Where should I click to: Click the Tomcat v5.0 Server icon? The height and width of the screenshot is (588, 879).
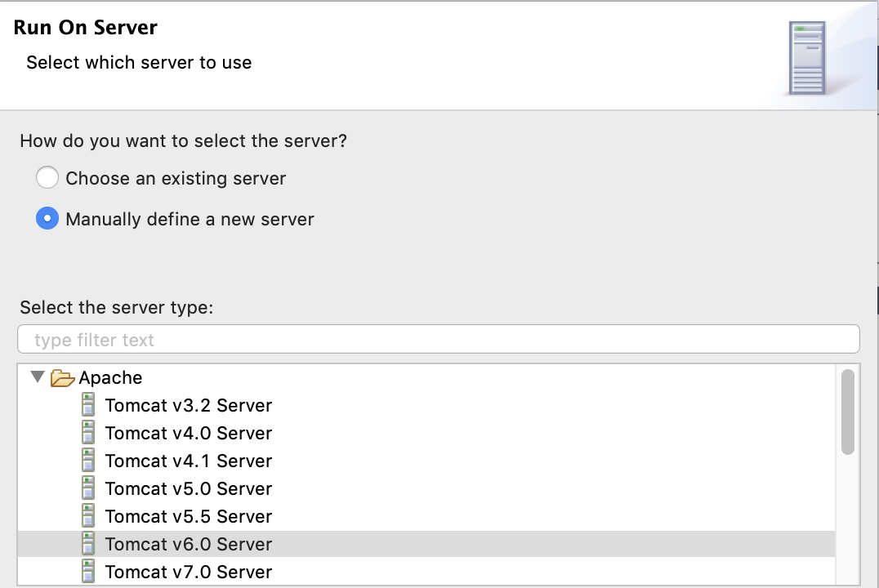(x=88, y=488)
